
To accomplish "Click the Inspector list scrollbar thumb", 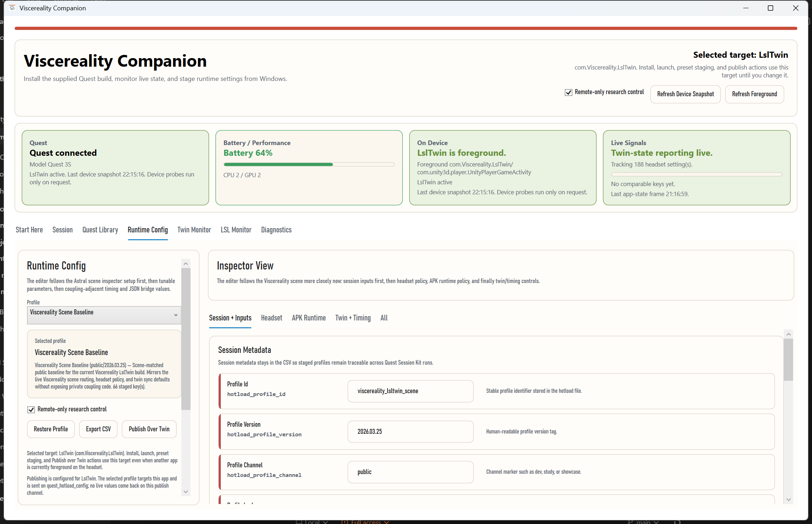I will (x=788, y=360).
